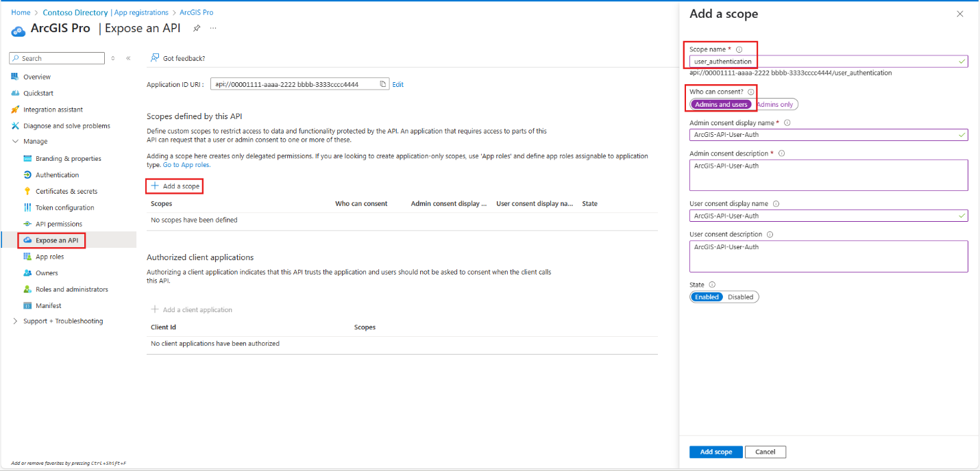Click the info icon beside User consent description
This screenshot has width=980, height=471.
[x=770, y=234]
